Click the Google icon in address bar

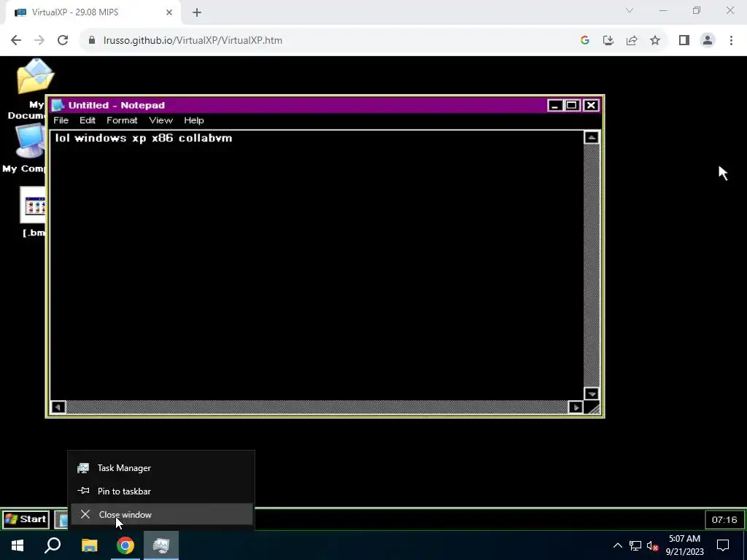(x=585, y=41)
